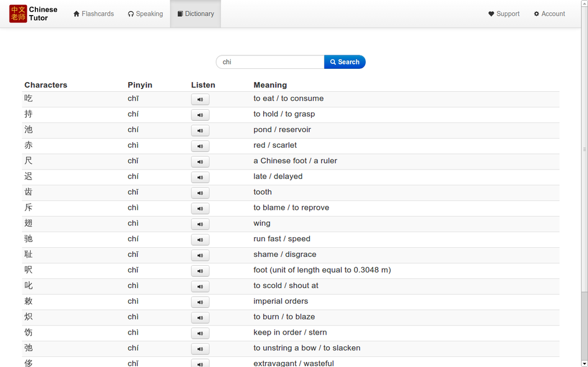Play audio for 'wing' row
Screen dimensions: 588x367
(x=200, y=224)
